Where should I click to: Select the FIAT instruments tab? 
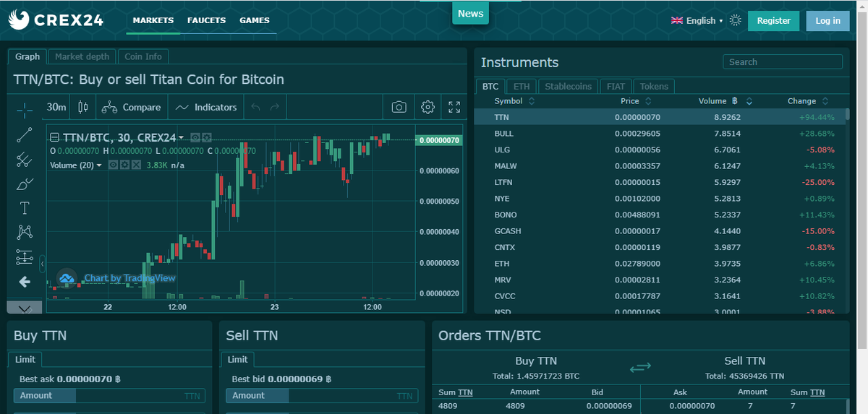(x=616, y=86)
